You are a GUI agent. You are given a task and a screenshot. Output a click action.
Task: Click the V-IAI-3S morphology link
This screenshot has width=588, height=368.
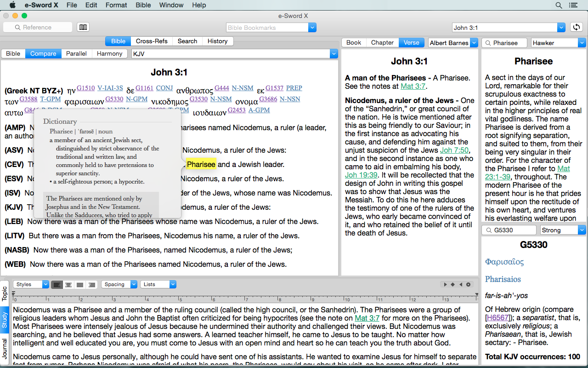110,88
